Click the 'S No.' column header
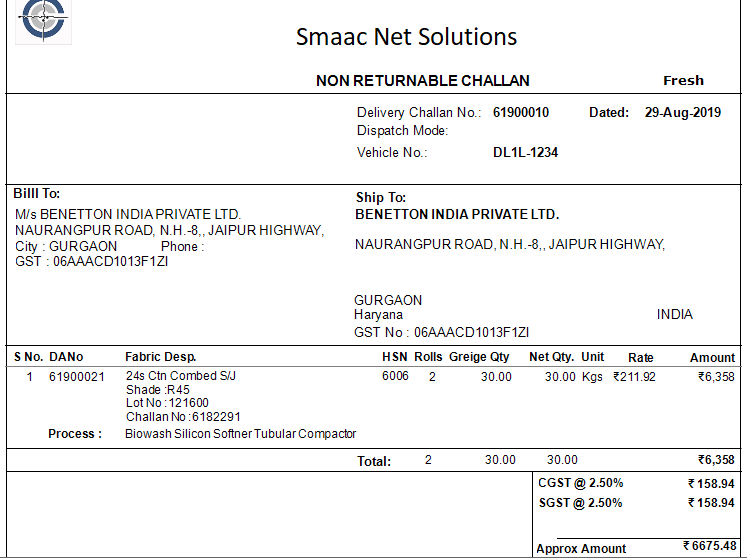 point(28,357)
